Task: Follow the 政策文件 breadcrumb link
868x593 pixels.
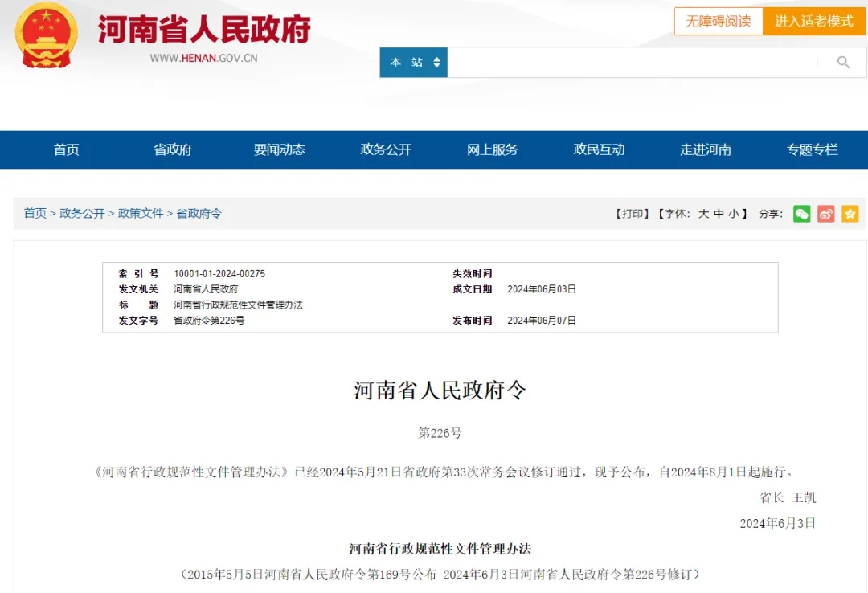Action: [141, 213]
